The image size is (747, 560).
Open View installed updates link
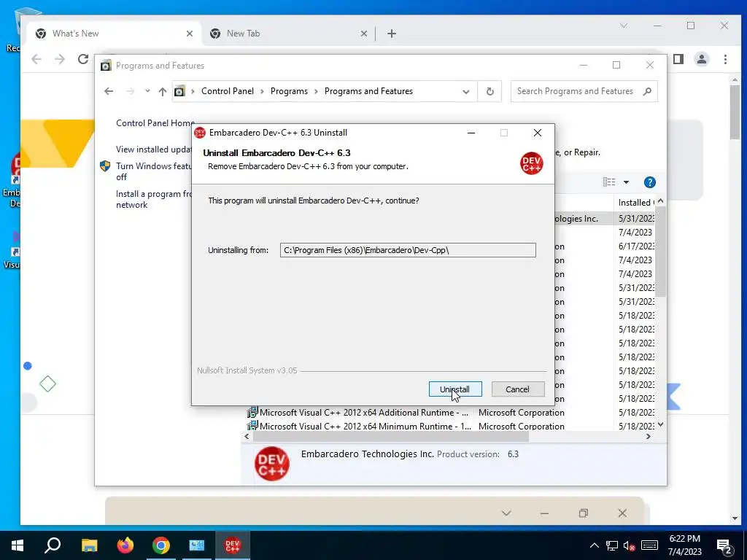[x=153, y=149]
